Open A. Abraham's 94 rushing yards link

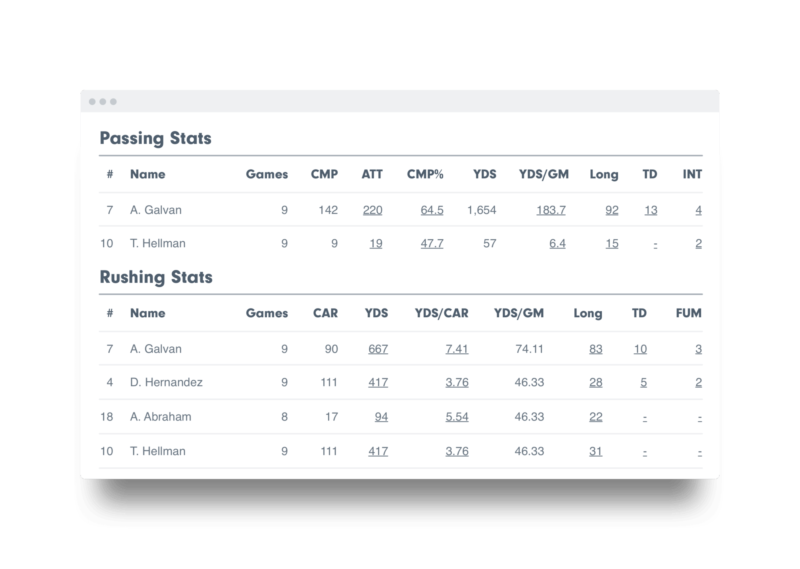click(x=381, y=417)
